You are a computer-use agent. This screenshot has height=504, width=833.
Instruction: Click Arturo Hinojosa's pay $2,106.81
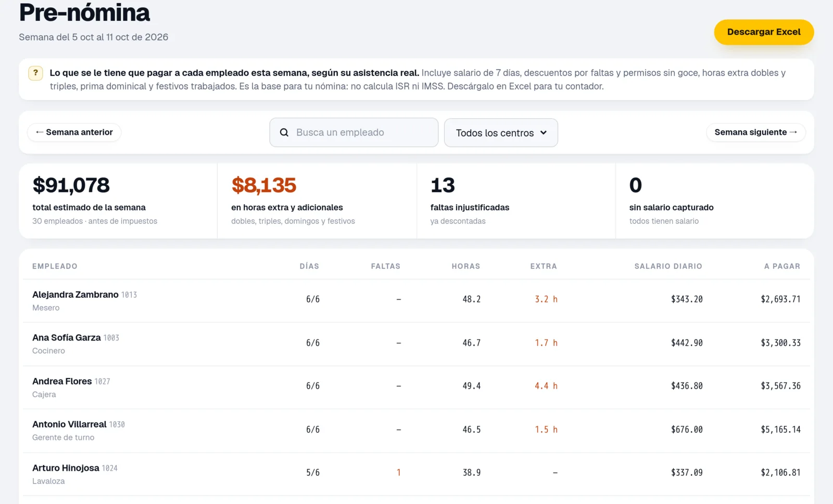tap(780, 473)
